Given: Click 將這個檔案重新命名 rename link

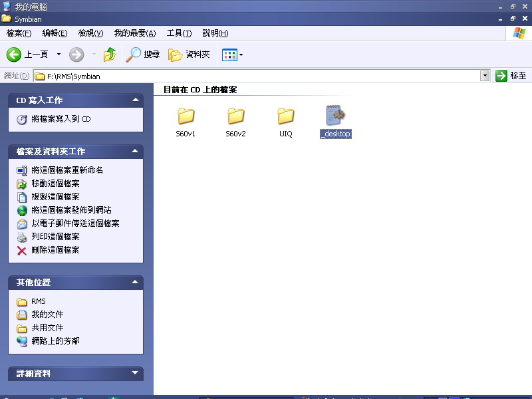Looking at the screenshot, I should point(67,170).
